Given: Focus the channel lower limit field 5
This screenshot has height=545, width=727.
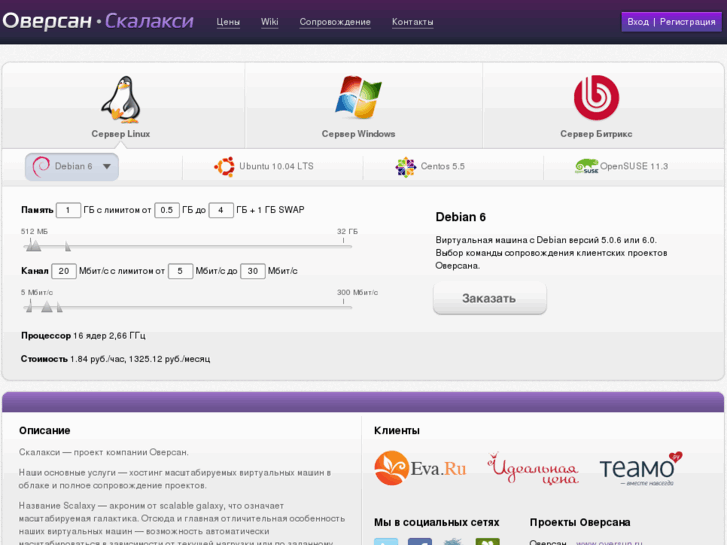Looking at the screenshot, I should pos(180,271).
